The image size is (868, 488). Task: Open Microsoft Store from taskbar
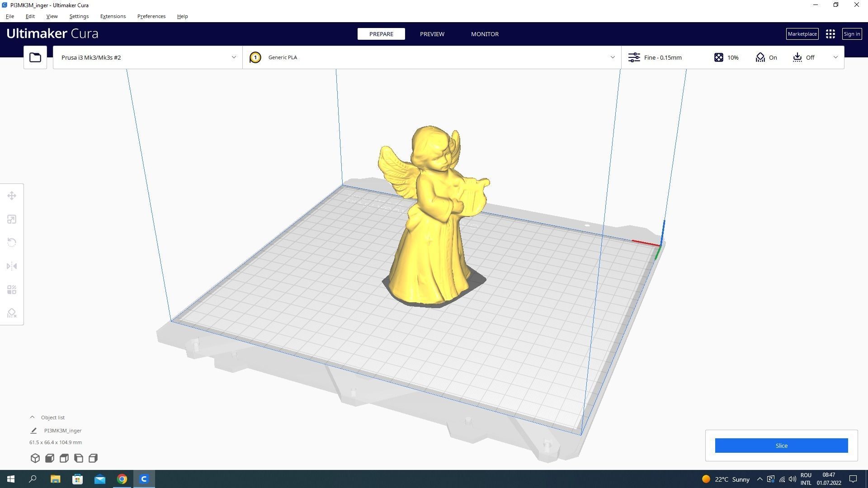point(78,479)
